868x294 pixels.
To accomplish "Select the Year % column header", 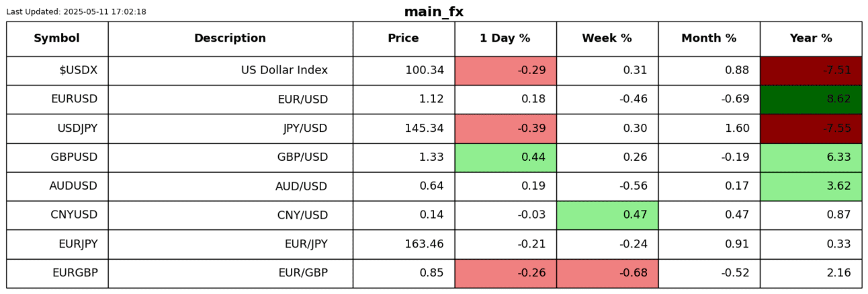I will point(811,38).
